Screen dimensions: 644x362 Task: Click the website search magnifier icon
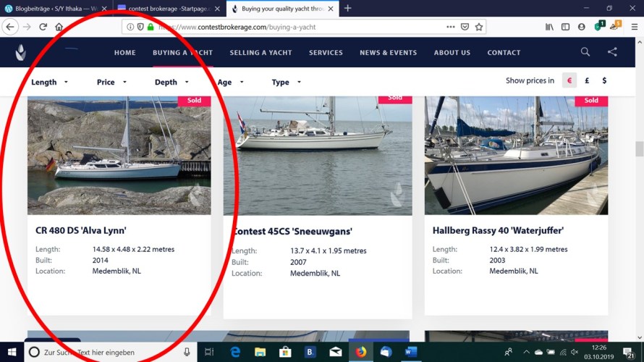[585, 52]
